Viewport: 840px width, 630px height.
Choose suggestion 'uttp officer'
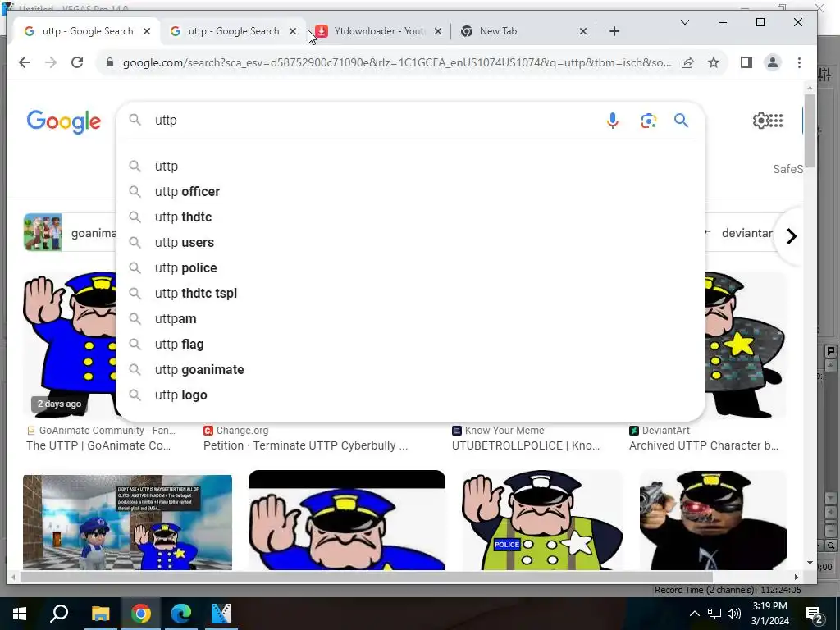click(x=410, y=192)
